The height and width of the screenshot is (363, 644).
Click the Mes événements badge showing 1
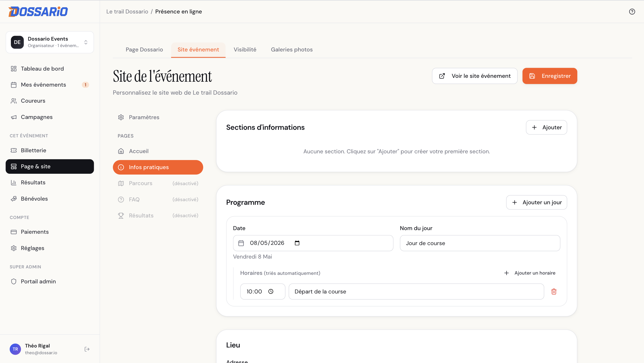[85, 85]
